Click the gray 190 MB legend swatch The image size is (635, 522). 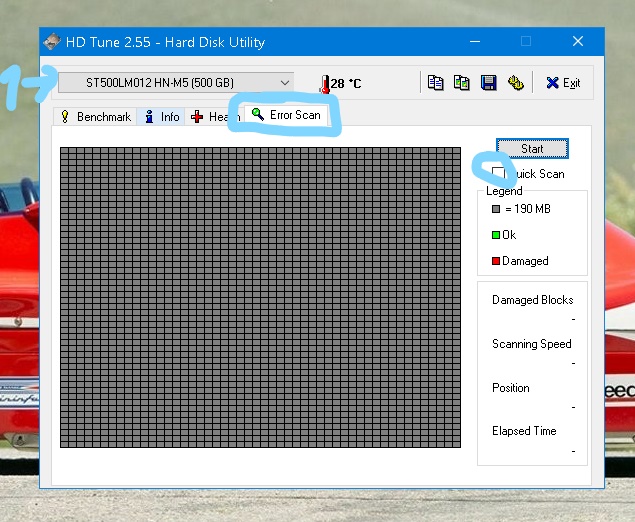[x=496, y=209]
